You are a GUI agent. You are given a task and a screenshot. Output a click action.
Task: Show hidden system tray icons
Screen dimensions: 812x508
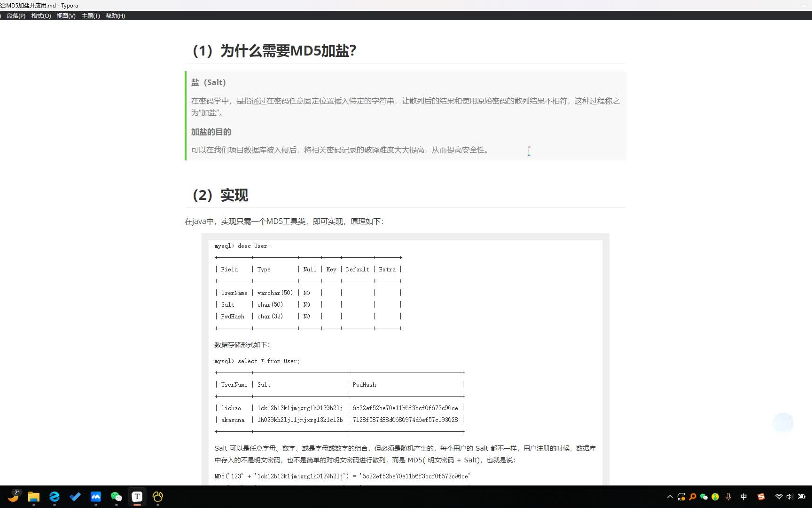point(670,497)
